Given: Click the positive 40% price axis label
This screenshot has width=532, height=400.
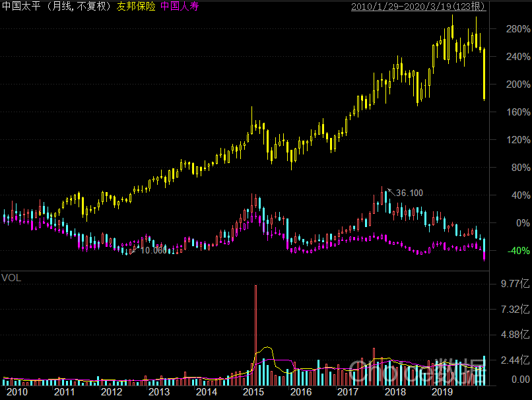Looking at the screenshot, I should click(x=521, y=195).
